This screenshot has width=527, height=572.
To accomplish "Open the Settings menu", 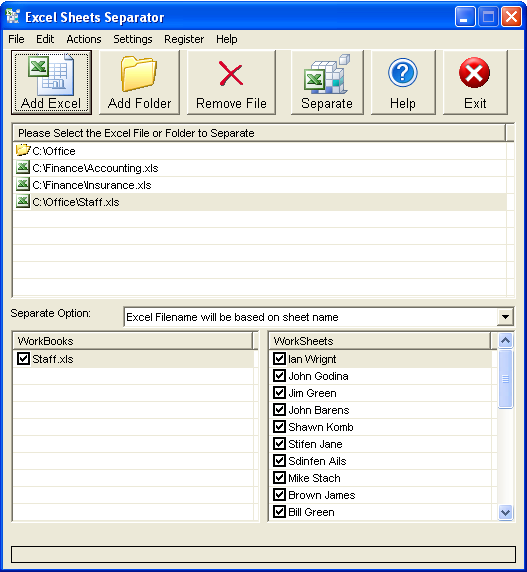I will [x=132, y=39].
